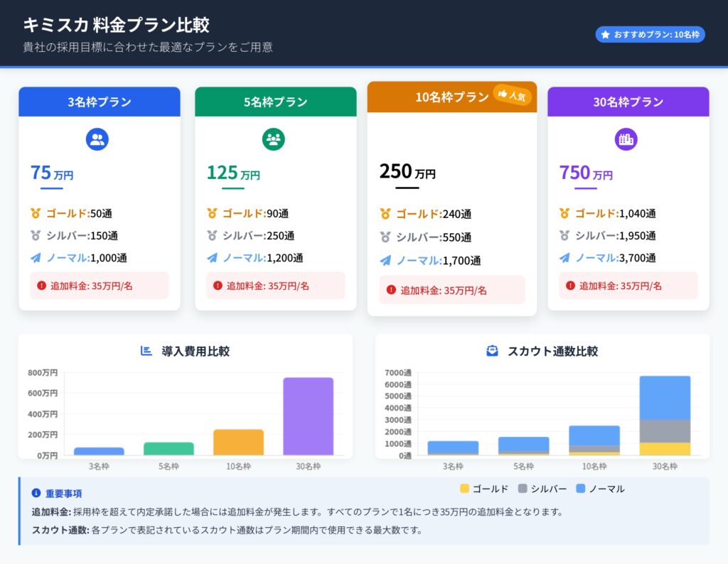Click the star icon in おすすめプラン badge
This screenshot has height=564, width=728.
coord(605,34)
